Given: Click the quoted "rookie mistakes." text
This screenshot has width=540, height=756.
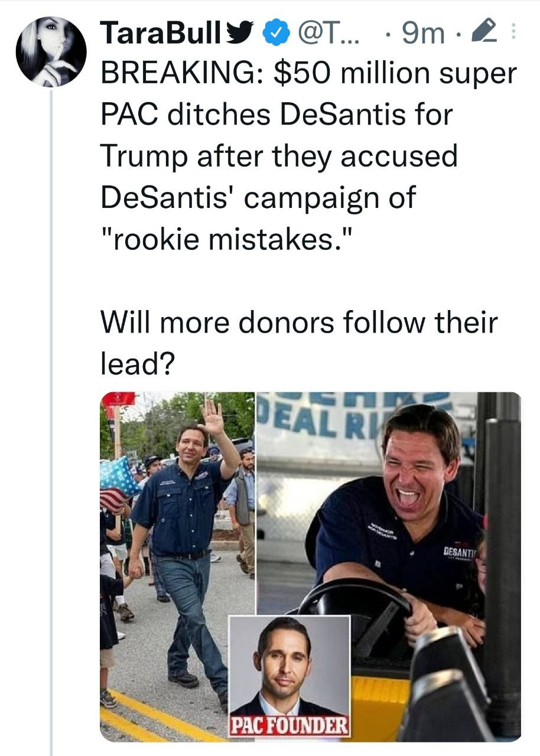Looking at the screenshot, I should click(x=227, y=239).
